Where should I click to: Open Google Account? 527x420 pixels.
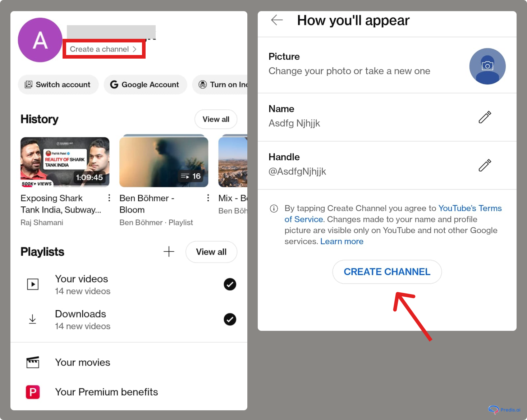pyautogui.click(x=145, y=85)
